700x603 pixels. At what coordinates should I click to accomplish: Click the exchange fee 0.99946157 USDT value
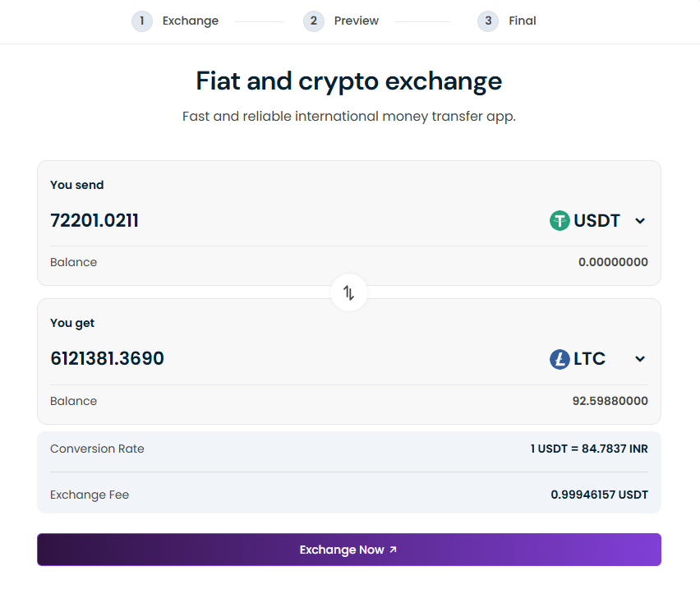(x=599, y=495)
